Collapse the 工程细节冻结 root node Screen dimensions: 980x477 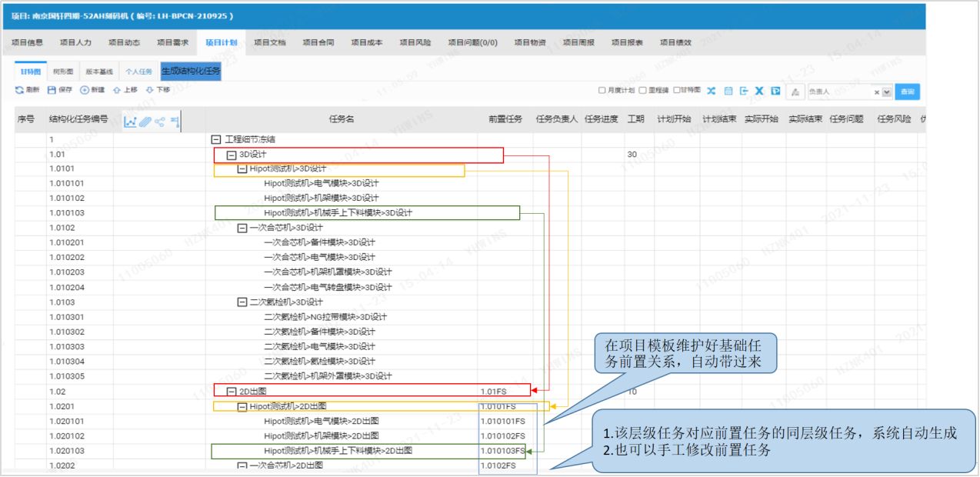pyautogui.click(x=216, y=140)
